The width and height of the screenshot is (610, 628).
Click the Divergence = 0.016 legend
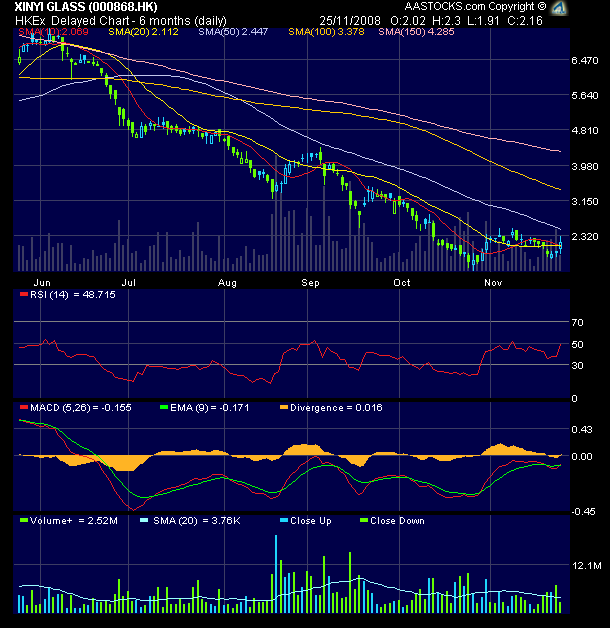click(336, 408)
